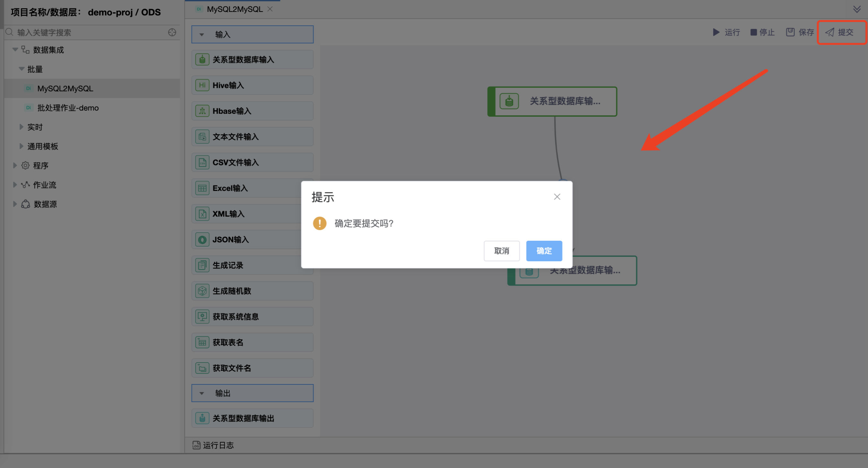Viewport: 868px width, 468px height.
Task: Click the 提交 paper plane icon
Action: [x=830, y=32]
